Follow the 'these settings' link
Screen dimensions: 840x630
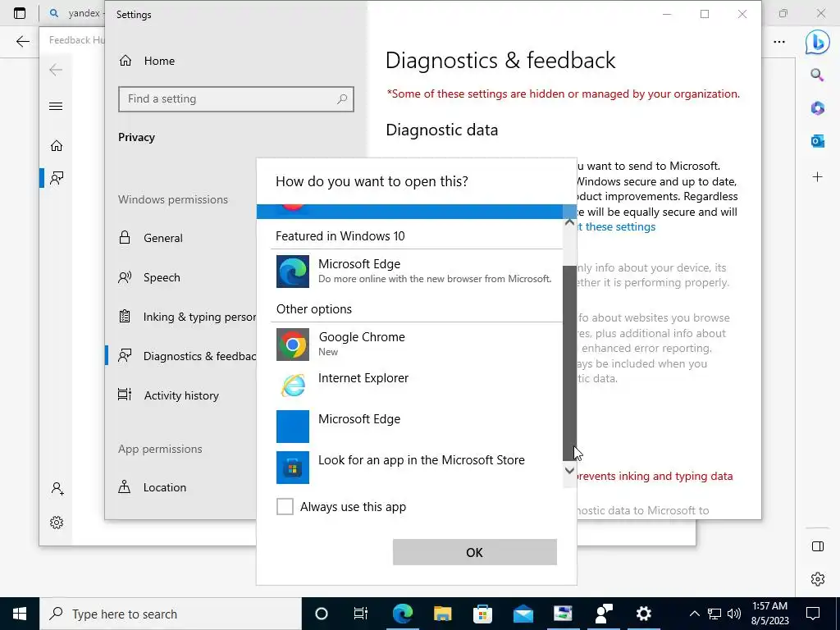click(620, 226)
